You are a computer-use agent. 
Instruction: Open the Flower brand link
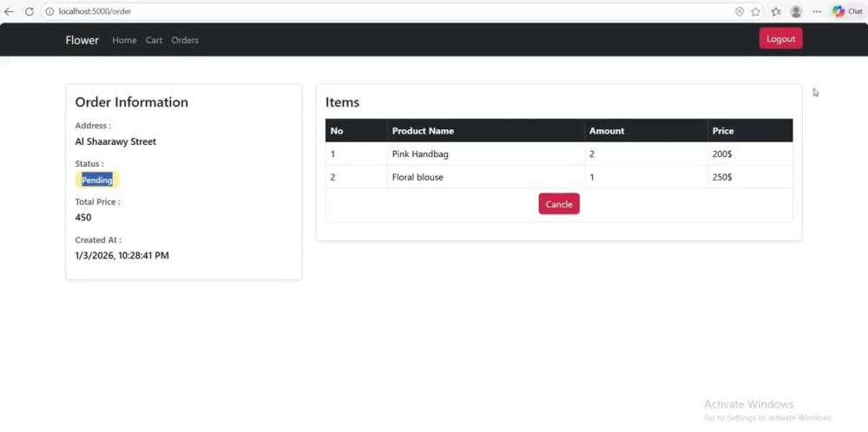pos(82,40)
